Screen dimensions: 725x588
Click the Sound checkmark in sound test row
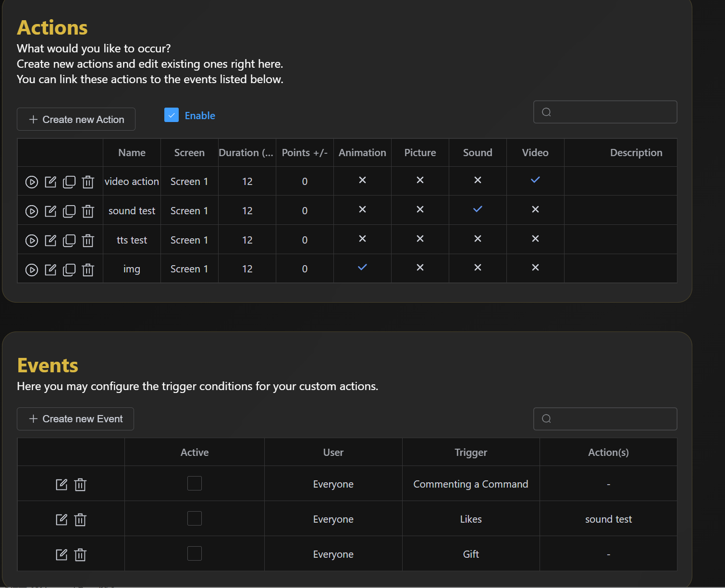[478, 209]
